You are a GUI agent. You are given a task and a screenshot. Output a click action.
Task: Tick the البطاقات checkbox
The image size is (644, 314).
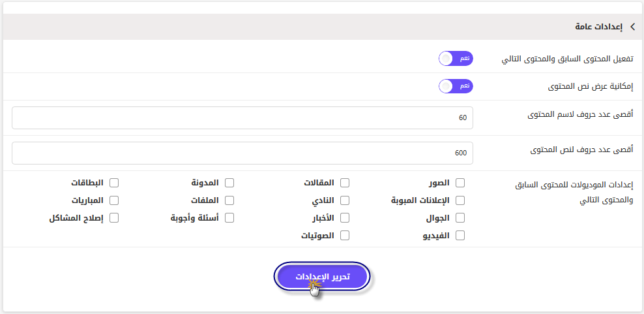click(114, 183)
